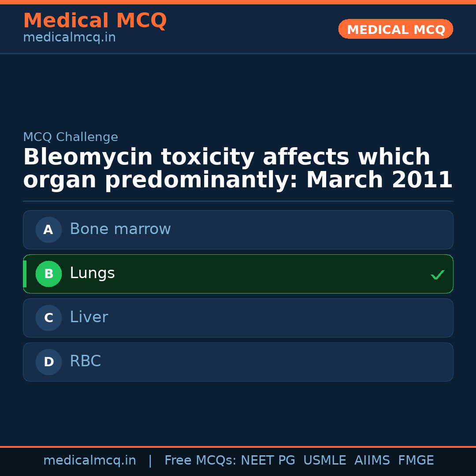The width and height of the screenshot is (476, 476).
Task: Select the A letter circle badge
Action: pos(48,230)
